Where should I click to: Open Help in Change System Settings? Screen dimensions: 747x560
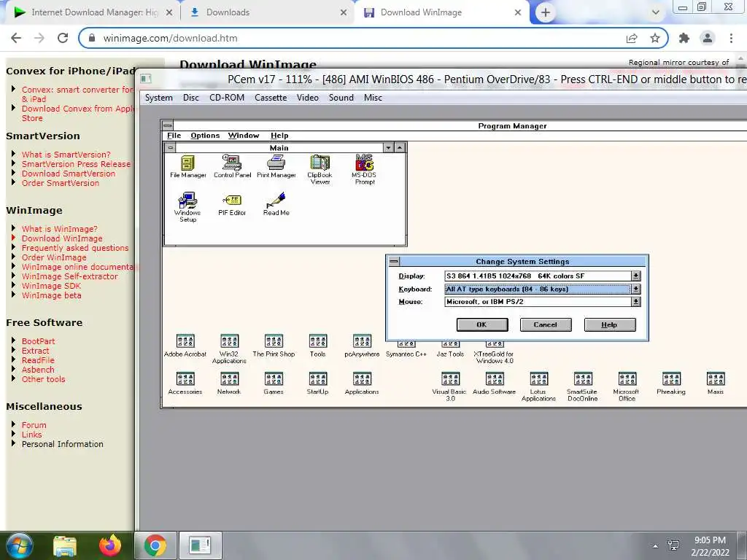click(x=609, y=324)
